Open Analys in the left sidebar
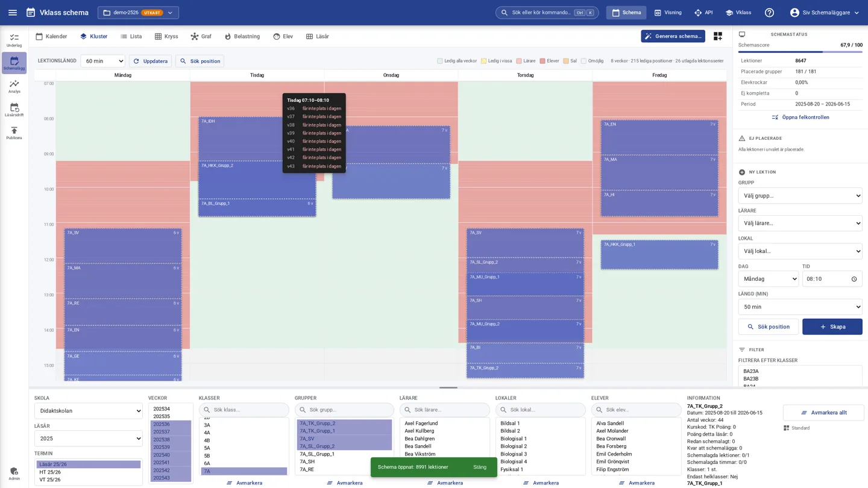Viewport: 868px width, 488px height. [x=14, y=87]
